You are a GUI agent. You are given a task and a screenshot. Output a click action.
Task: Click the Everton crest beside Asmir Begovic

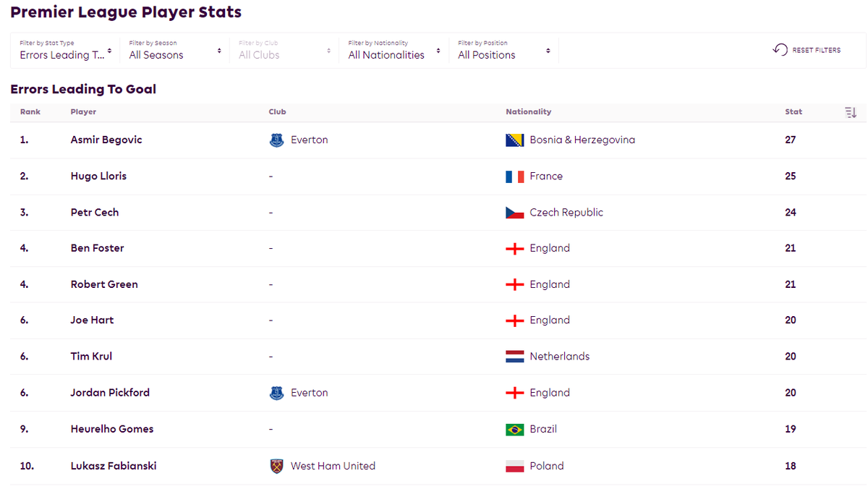(276, 140)
